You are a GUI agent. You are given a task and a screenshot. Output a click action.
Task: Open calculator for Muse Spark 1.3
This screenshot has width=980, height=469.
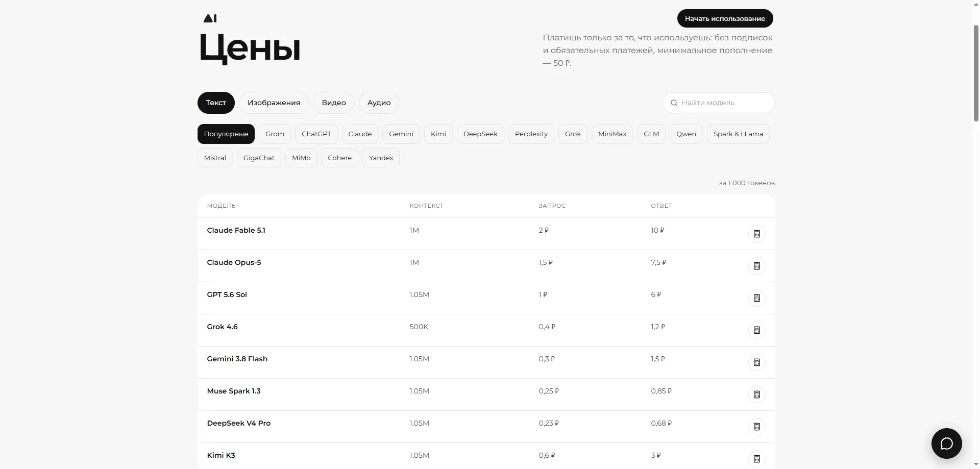[x=757, y=394]
